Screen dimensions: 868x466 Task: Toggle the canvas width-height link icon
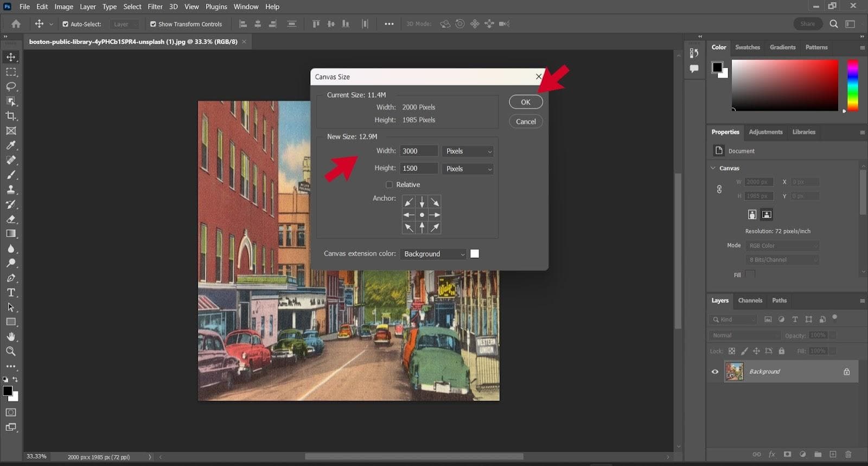(x=719, y=189)
